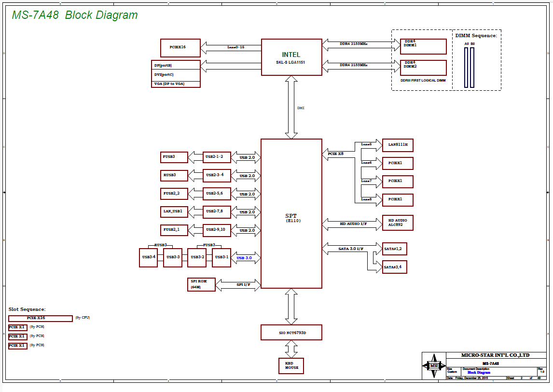Screen dimensions: 553x392
Task: Select the KBD MOUSE block
Action: (x=291, y=366)
